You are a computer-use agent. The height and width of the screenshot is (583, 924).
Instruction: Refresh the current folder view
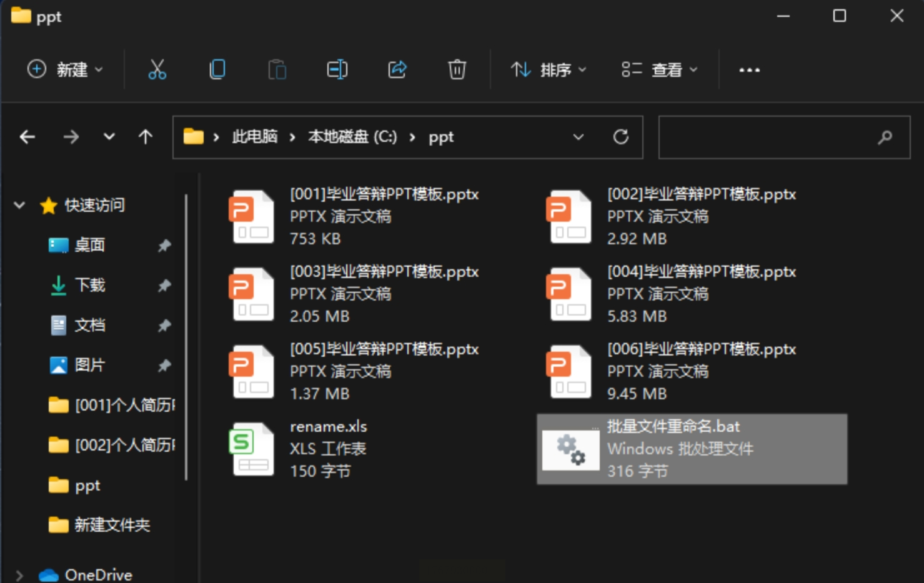pyautogui.click(x=620, y=137)
